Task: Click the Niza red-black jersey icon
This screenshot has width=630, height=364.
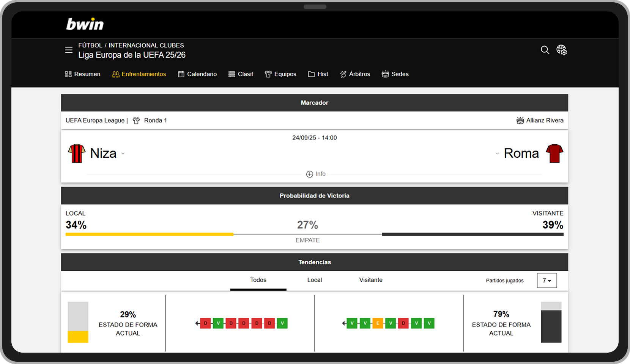Action: [77, 153]
